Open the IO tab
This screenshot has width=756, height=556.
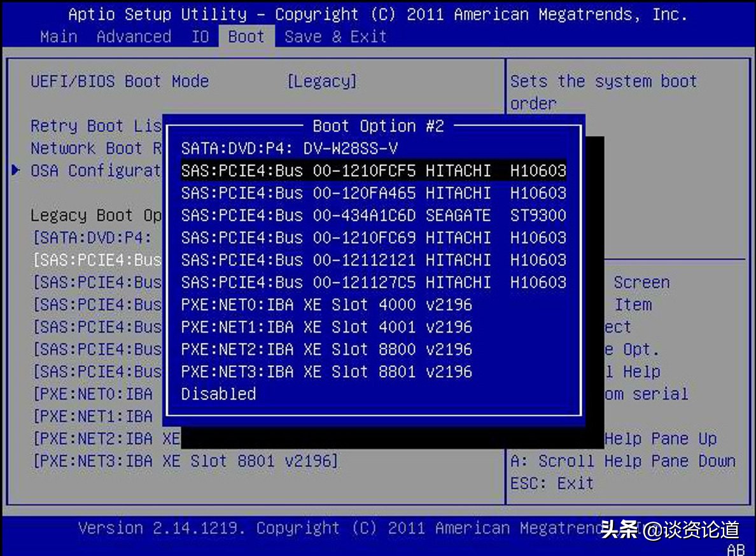tap(200, 37)
